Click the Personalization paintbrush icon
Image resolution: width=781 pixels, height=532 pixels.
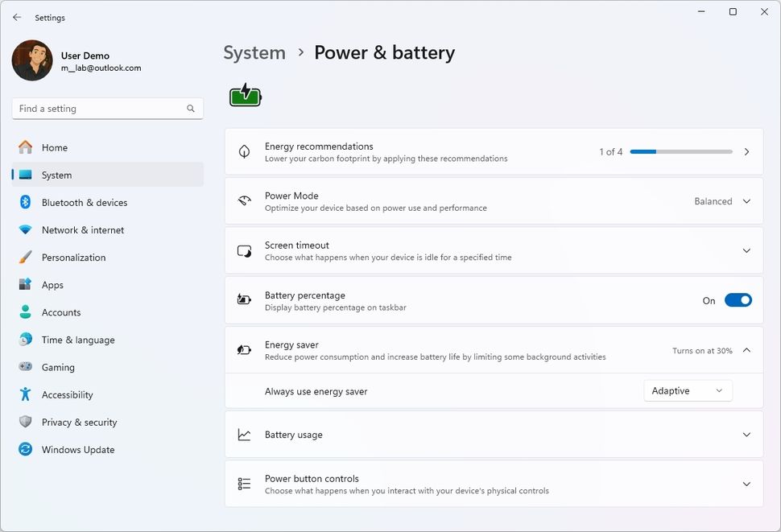tap(25, 257)
